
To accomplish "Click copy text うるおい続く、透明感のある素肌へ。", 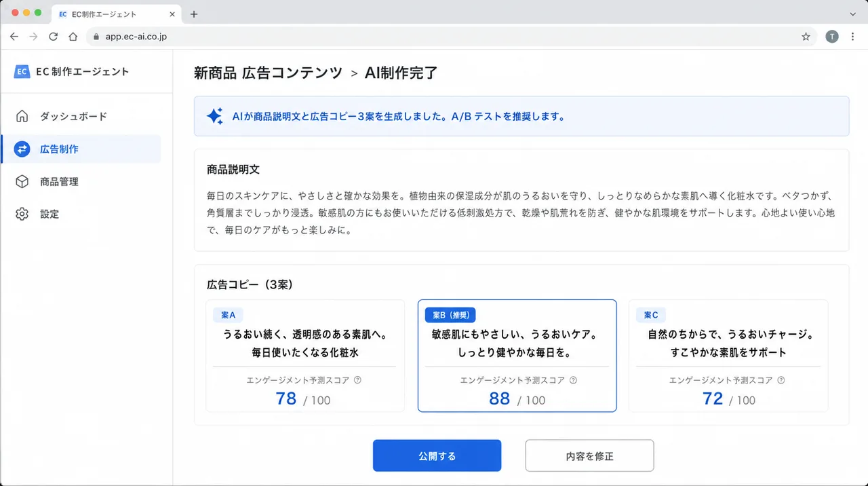I will (x=305, y=335).
